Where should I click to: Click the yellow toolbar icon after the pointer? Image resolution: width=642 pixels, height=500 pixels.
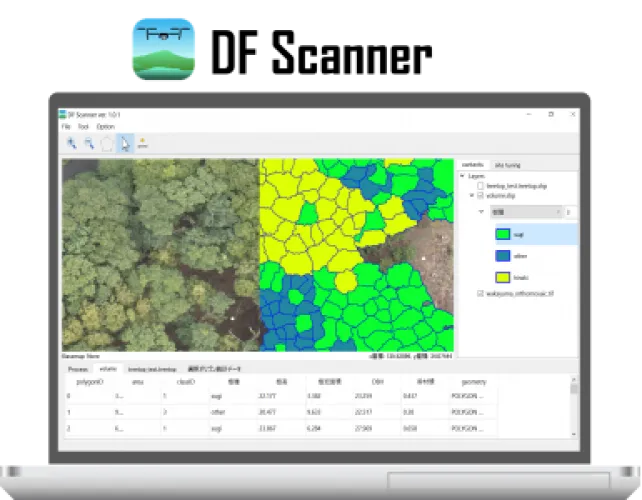pyautogui.click(x=143, y=144)
